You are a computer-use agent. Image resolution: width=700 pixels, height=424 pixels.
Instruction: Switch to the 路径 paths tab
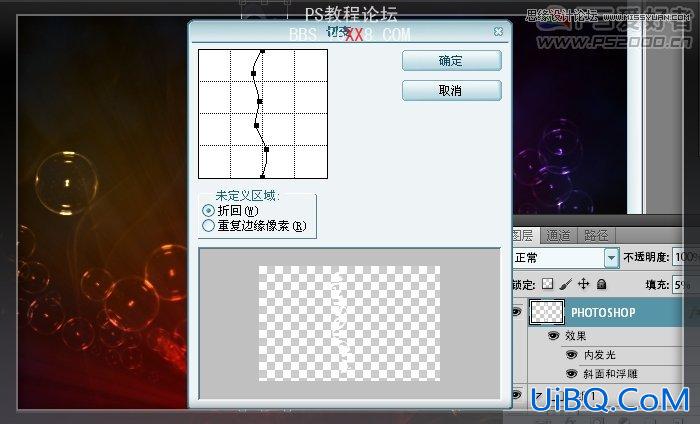click(x=596, y=236)
